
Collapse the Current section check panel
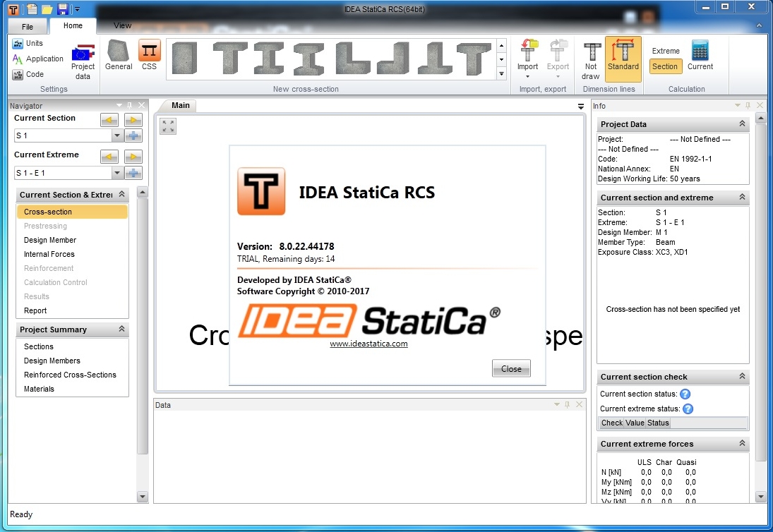click(x=742, y=376)
